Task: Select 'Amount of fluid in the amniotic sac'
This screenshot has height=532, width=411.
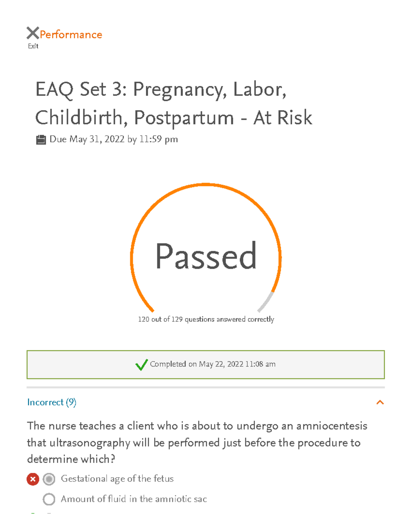Action: (49, 499)
